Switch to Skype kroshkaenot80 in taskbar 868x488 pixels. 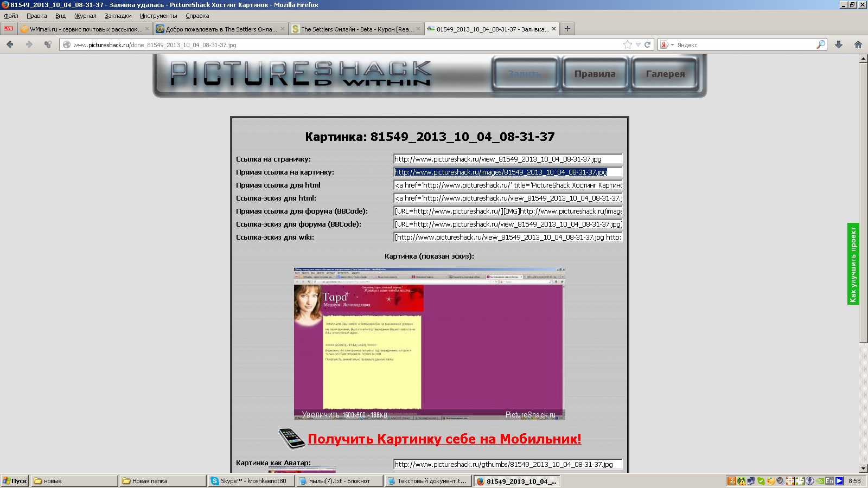[x=252, y=481]
